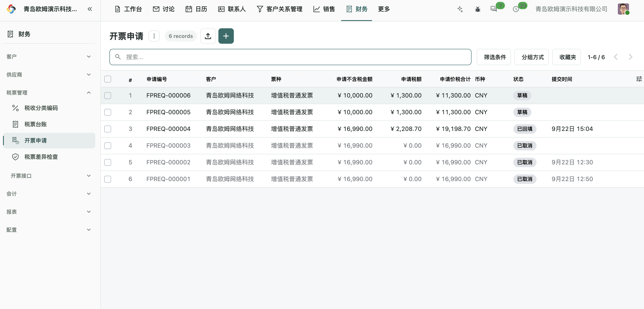Open the 更多 menu
Image resolution: width=644 pixels, height=309 pixels.
(x=384, y=9)
